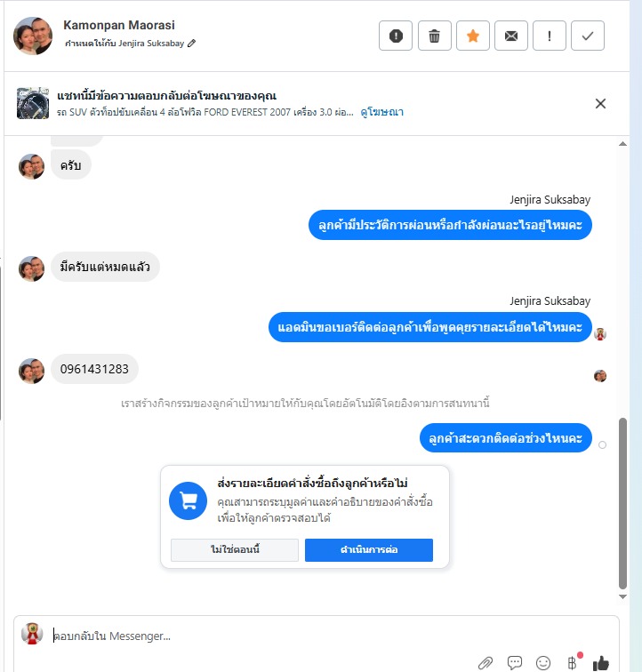Click the ไม่ใช่ตอนนี้ button
Image resolution: width=642 pixels, height=672 pixels.
coord(235,550)
